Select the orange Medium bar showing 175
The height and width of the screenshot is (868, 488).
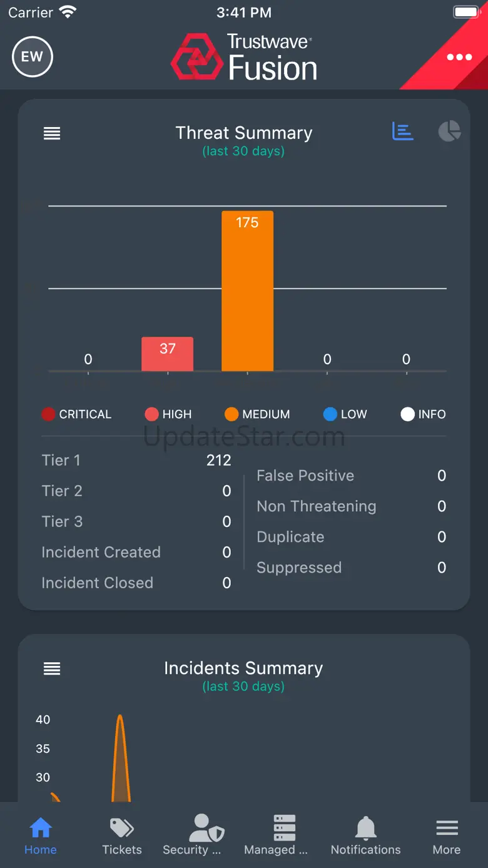(x=247, y=291)
